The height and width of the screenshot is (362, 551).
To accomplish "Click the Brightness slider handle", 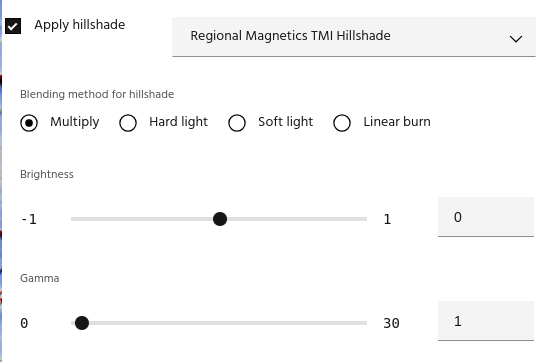I will [x=220, y=219].
